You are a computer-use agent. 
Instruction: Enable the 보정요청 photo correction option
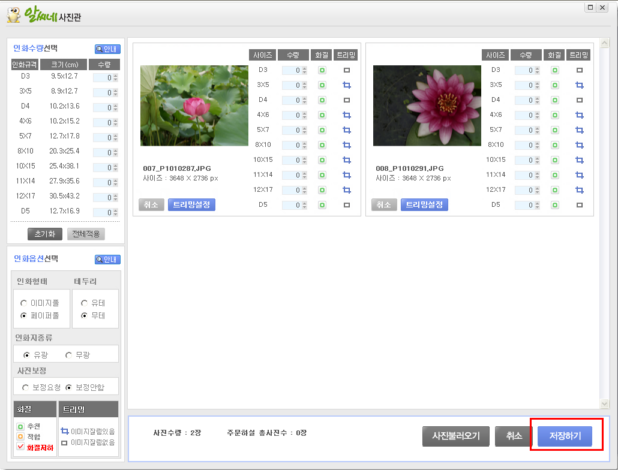tap(24, 387)
